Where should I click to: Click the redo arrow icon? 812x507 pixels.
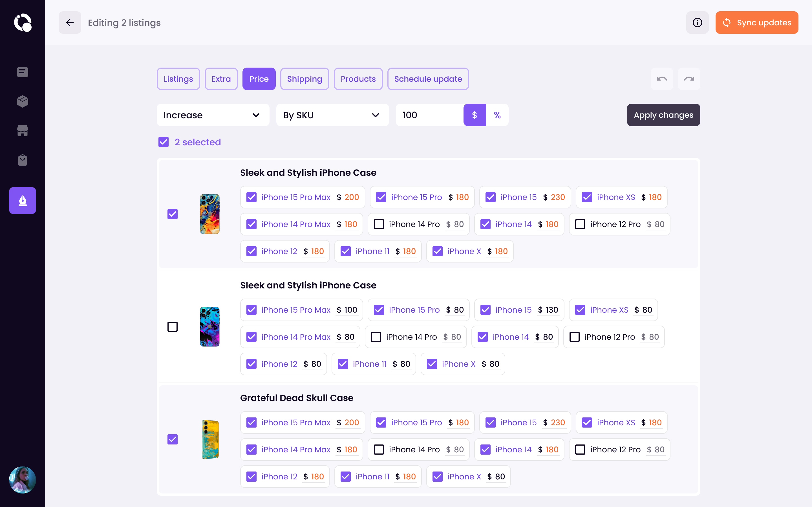(689, 79)
